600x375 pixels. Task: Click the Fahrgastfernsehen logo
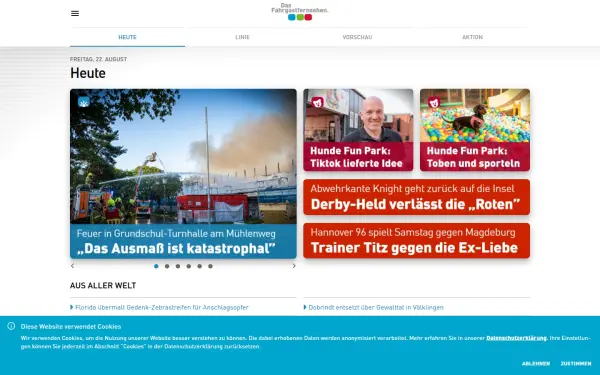300,11
